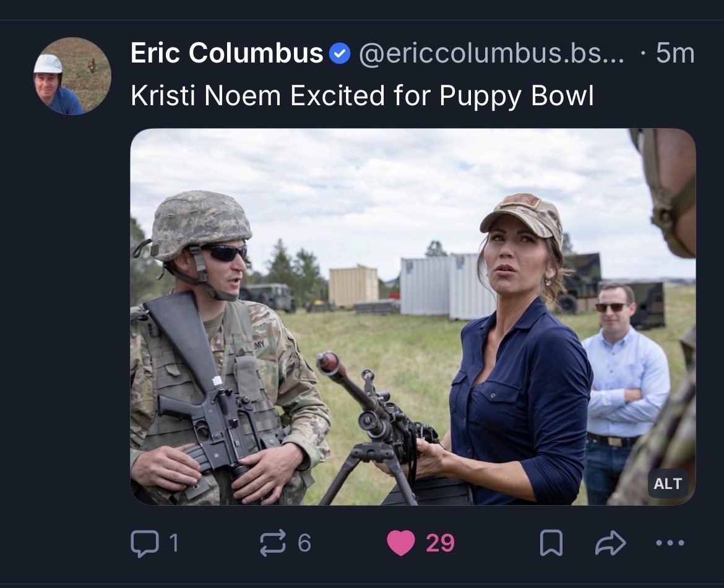Click the 5m post timestamp

[675, 54]
